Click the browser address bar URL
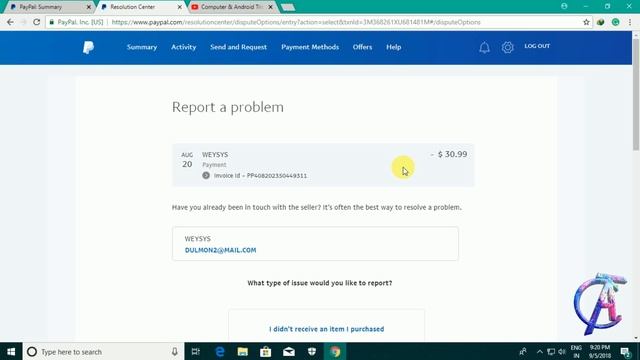Image resolution: width=640 pixels, height=360 pixels. (296, 22)
